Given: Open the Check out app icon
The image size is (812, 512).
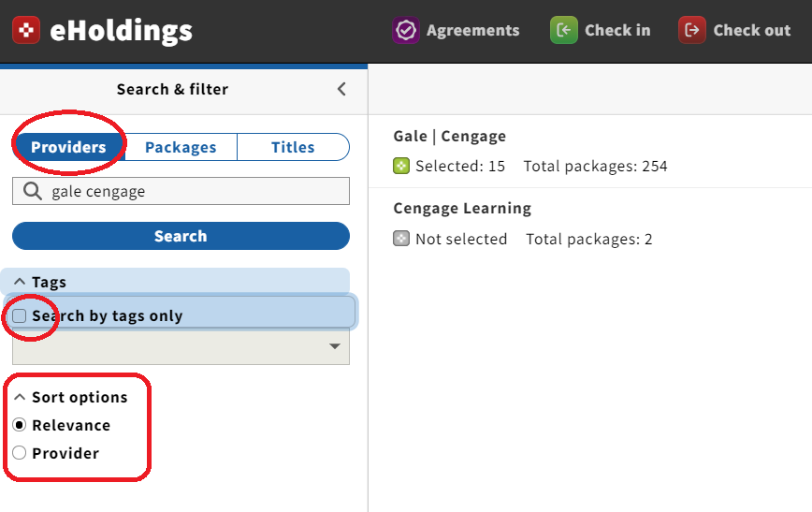Looking at the screenshot, I should [x=692, y=30].
